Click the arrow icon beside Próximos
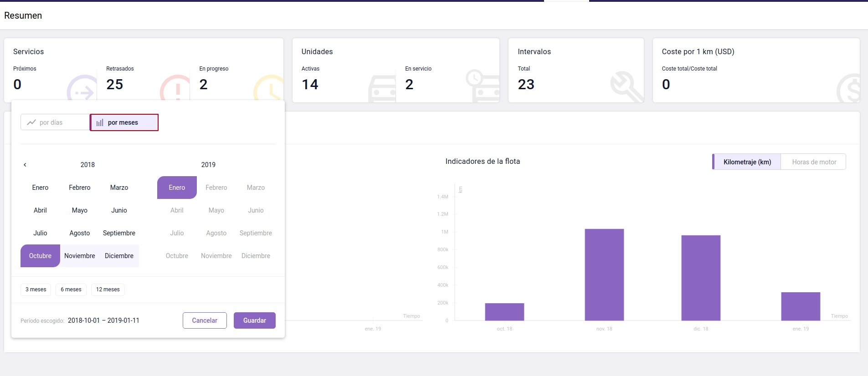 point(82,89)
